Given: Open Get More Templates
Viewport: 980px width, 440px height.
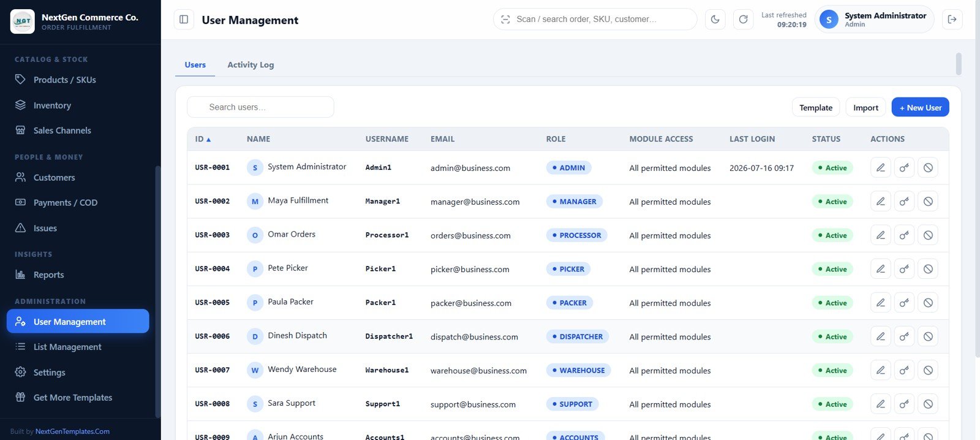Looking at the screenshot, I should tap(78, 398).
